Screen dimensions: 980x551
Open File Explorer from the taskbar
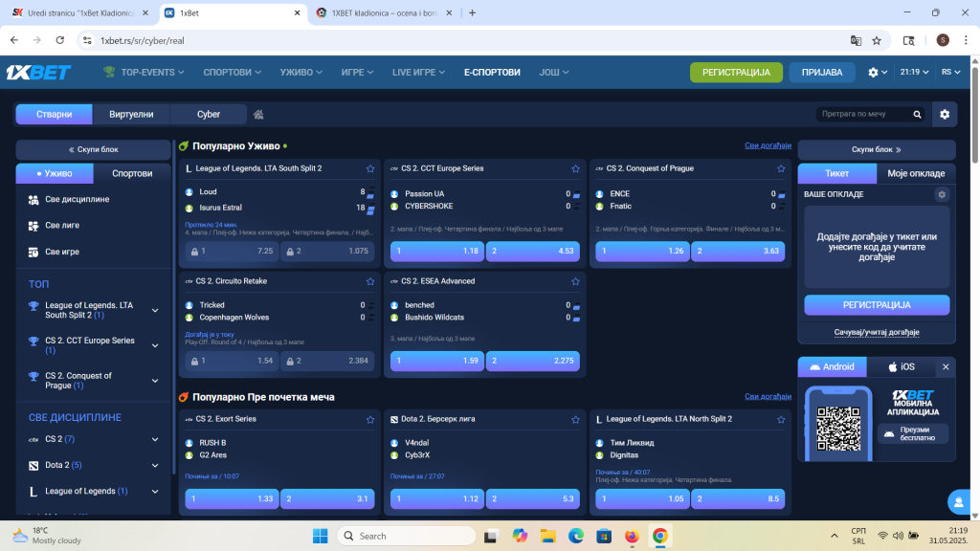(548, 536)
